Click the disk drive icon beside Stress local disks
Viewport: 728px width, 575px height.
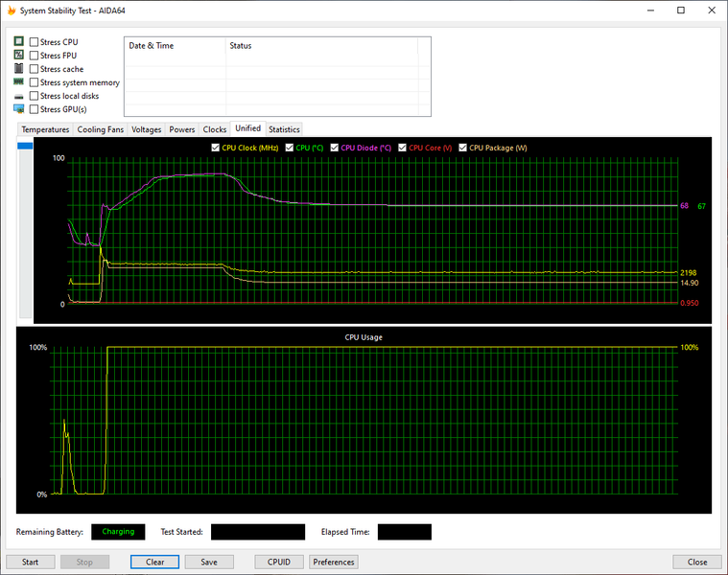(x=18, y=96)
